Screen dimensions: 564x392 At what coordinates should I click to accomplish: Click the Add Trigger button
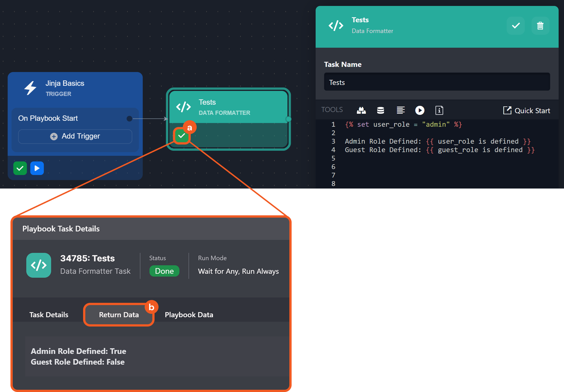click(x=75, y=136)
